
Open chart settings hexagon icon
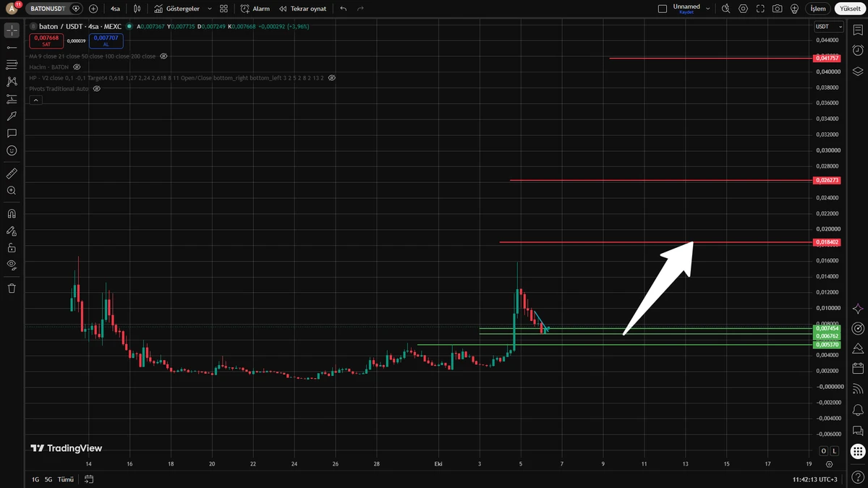pos(744,9)
